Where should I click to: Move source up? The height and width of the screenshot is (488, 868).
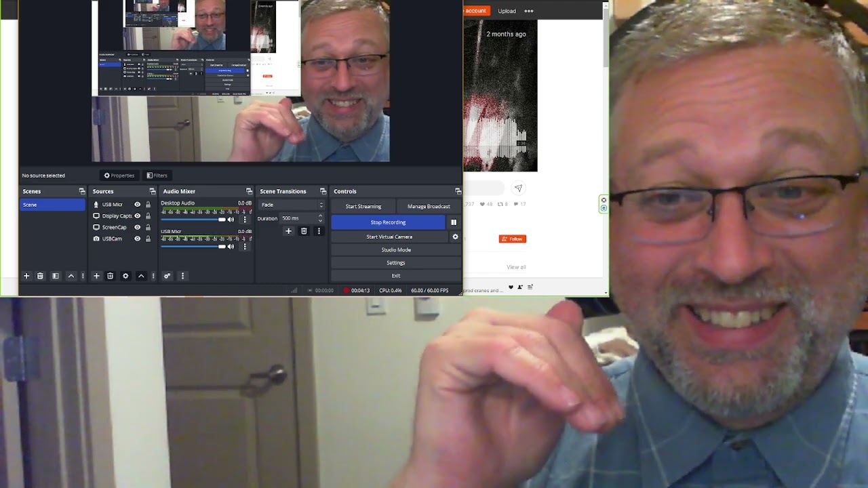(x=141, y=276)
